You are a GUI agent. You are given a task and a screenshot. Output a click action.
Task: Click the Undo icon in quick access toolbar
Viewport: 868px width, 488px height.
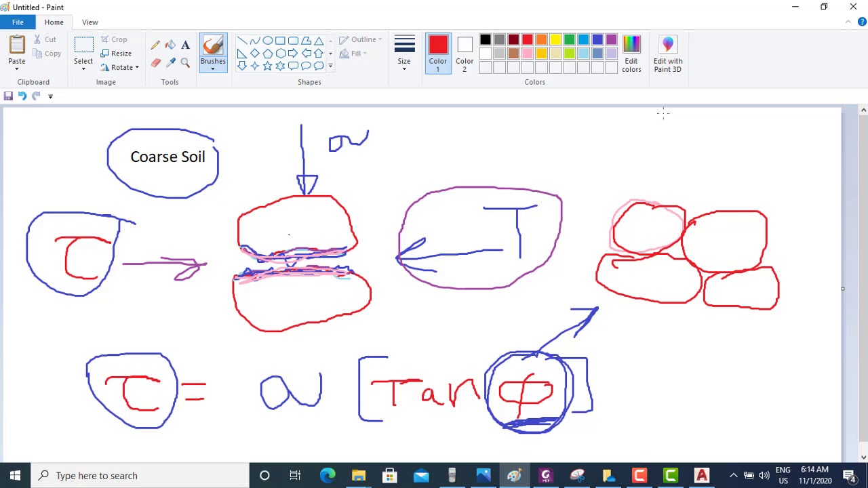click(x=22, y=96)
